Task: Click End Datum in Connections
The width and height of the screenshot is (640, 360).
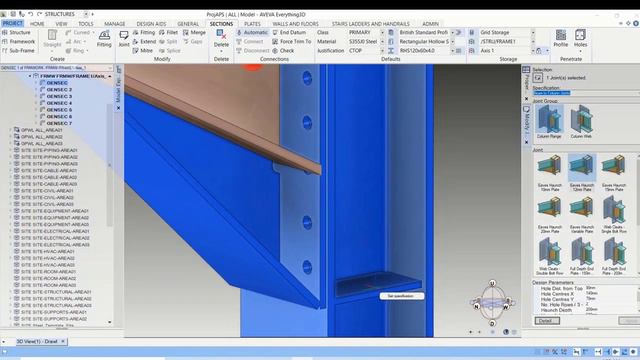Action: (x=289, y=32)
